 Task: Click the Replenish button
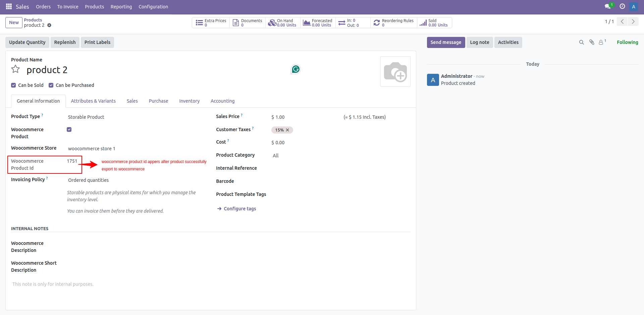pyautogui.click(x=65, y=42)
